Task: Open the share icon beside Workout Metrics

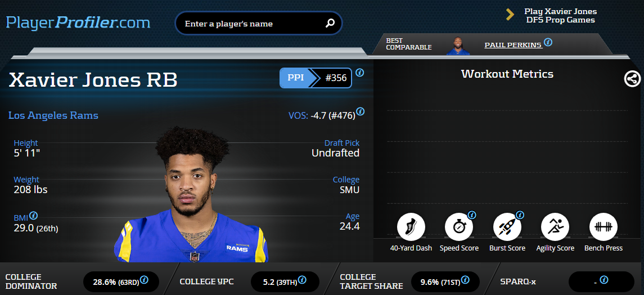Action: click(632, 79)
